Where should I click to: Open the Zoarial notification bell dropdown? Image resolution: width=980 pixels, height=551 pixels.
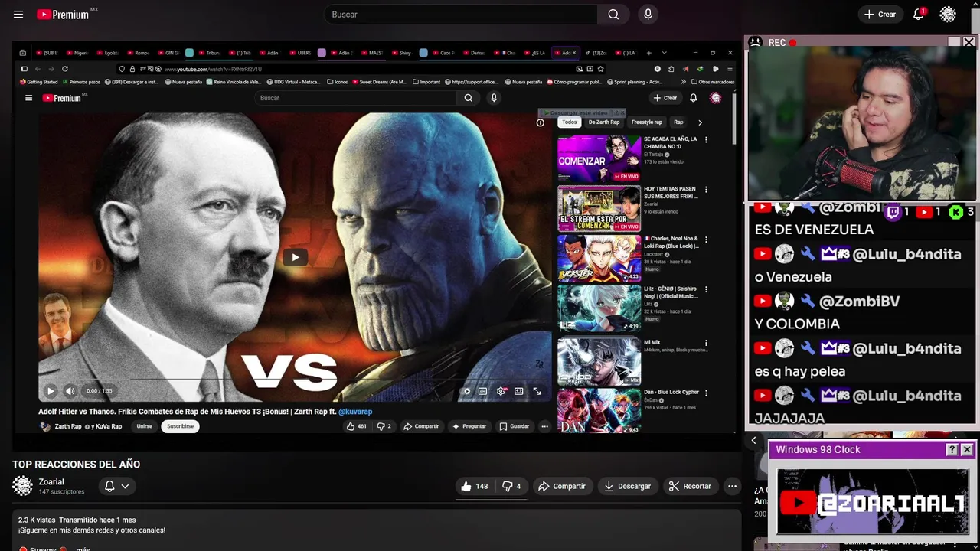point(116,486)
